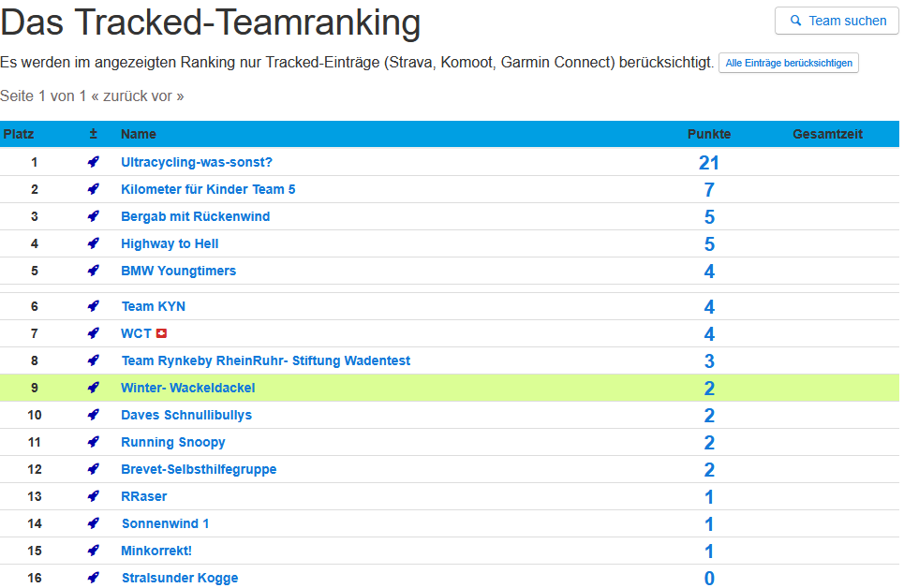Click the rocket icon in Winter- Wackeldackel row

pos(93,388)
